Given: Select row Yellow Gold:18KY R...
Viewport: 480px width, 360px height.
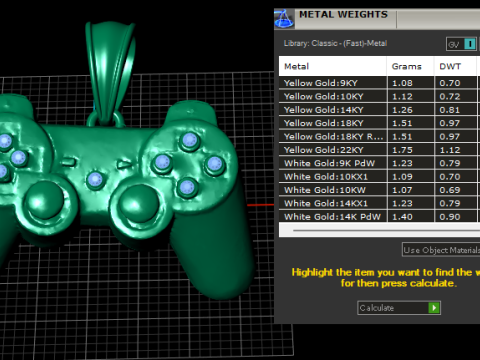Looking at the screenshot, I should pos(379,136).
